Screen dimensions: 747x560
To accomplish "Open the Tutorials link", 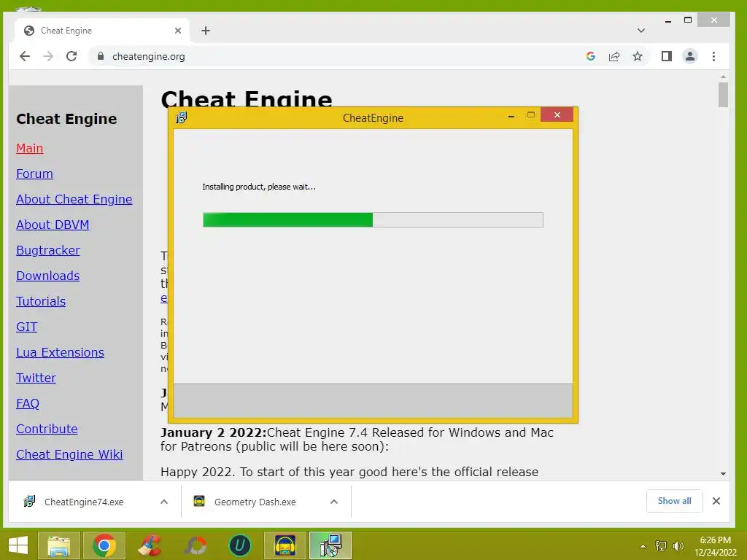I will tap(41, 301).
